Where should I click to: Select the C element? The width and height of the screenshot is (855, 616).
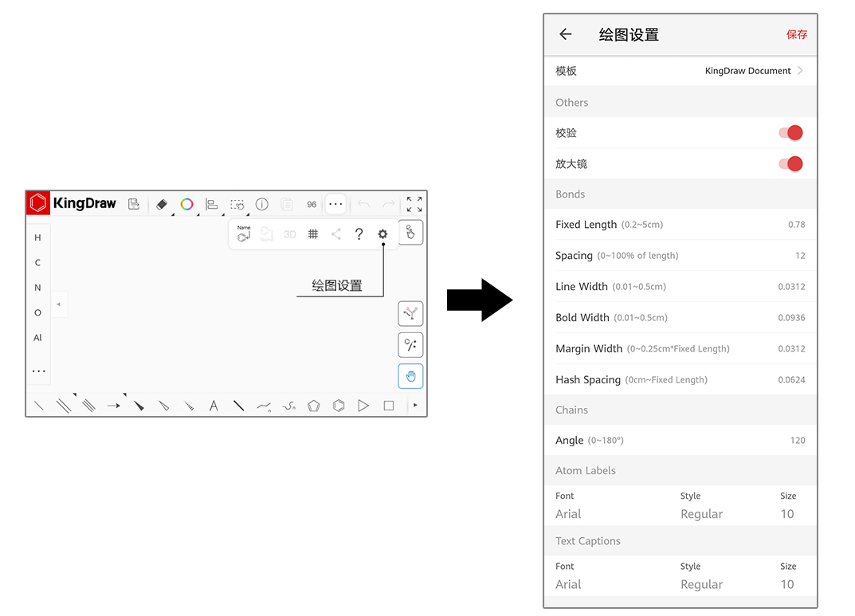(37, 263)
